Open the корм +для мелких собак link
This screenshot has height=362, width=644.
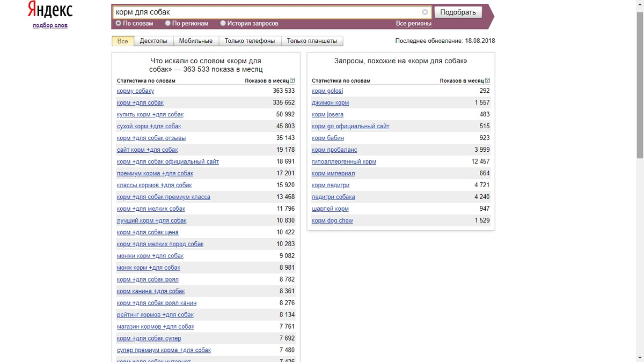coord(151,209)
